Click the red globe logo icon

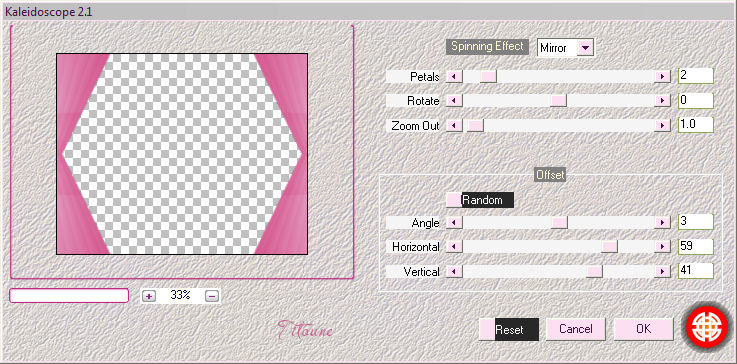[706, 326]
